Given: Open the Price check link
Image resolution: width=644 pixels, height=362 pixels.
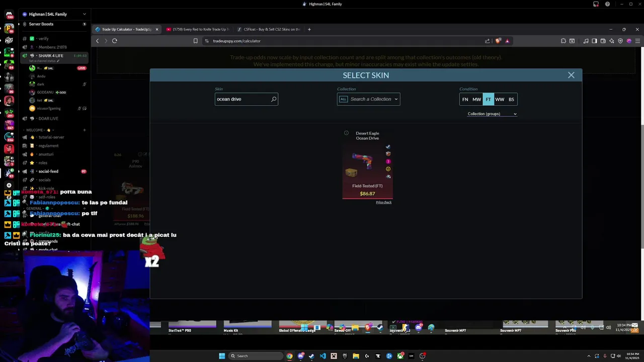Looking at the screenshot, I should (x=383, y=202).
